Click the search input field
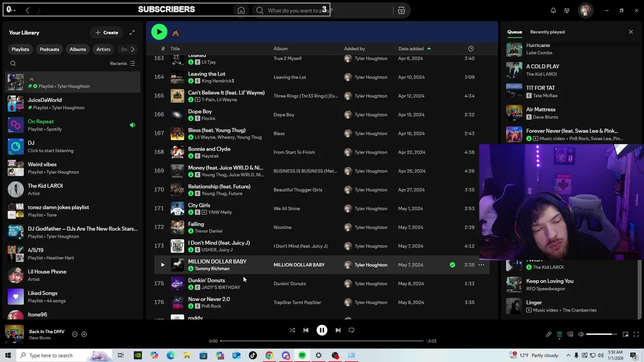The height and width of the screenshot is (362, 644). tap(322, 10)
